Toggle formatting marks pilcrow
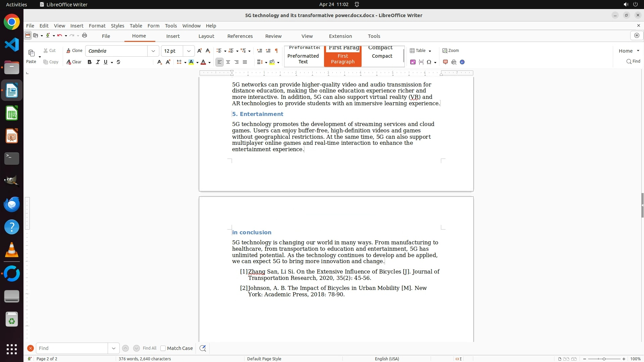 tap(276, 51)
